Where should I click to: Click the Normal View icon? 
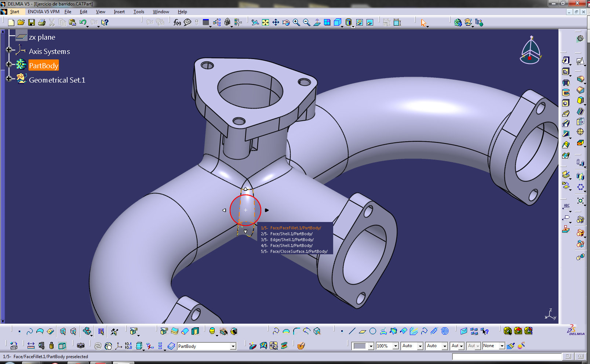pyautogui.click(x=317, y=23)
